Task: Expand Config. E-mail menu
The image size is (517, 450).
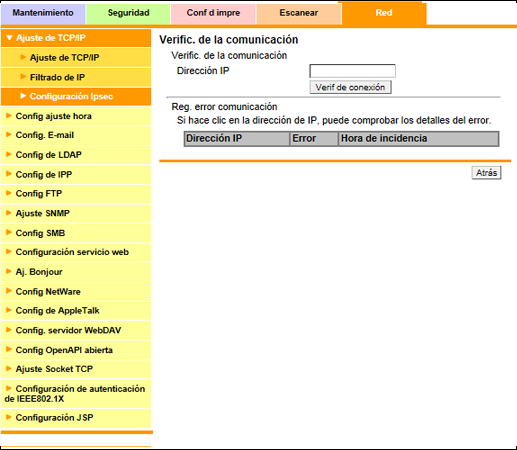Action: [x=76, y=135]
